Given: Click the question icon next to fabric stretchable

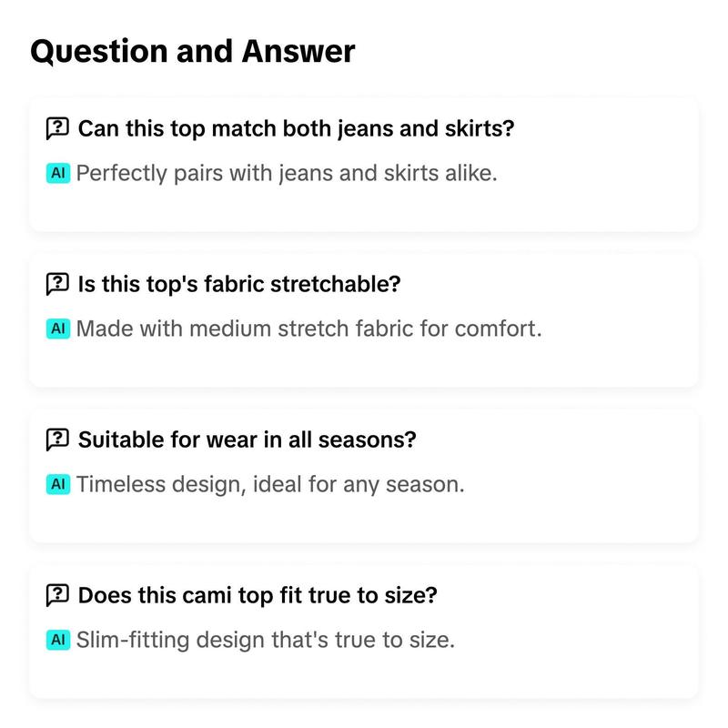Looking at the screenshot, I should click(x=57, y=284).
